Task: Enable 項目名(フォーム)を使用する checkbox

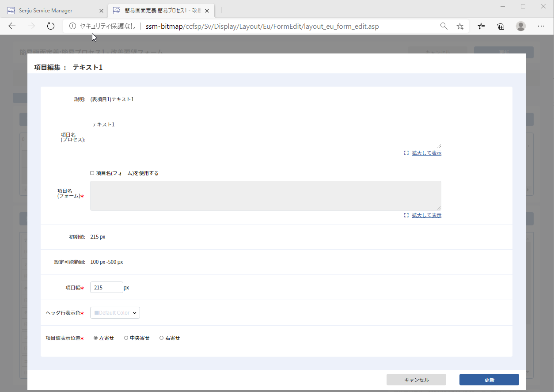Action: click(92, 173)
